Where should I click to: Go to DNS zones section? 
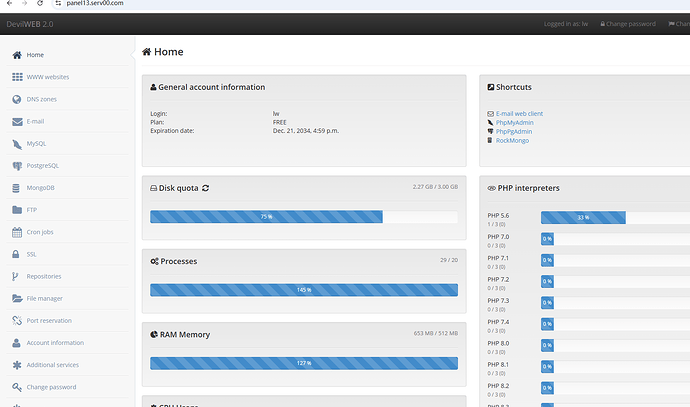click(42, 99)
